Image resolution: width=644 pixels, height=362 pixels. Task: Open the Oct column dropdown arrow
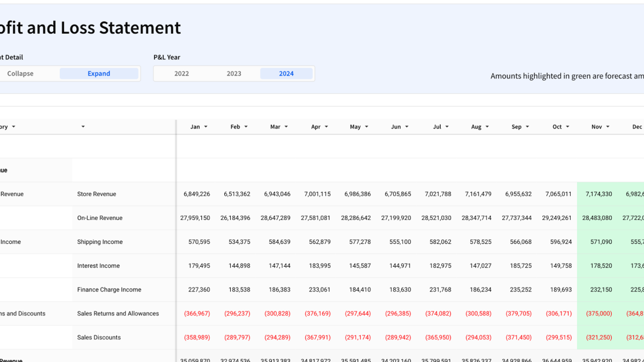[x=568, y=127]
